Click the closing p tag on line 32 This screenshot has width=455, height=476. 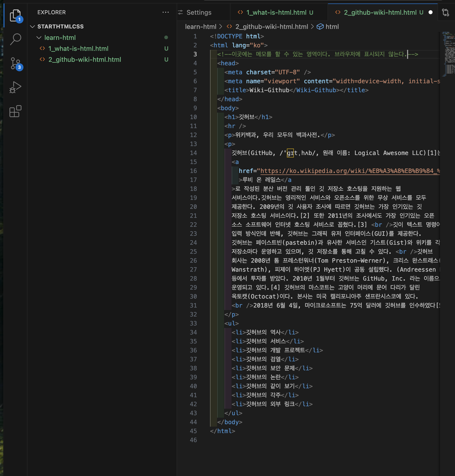coord(231,314)
